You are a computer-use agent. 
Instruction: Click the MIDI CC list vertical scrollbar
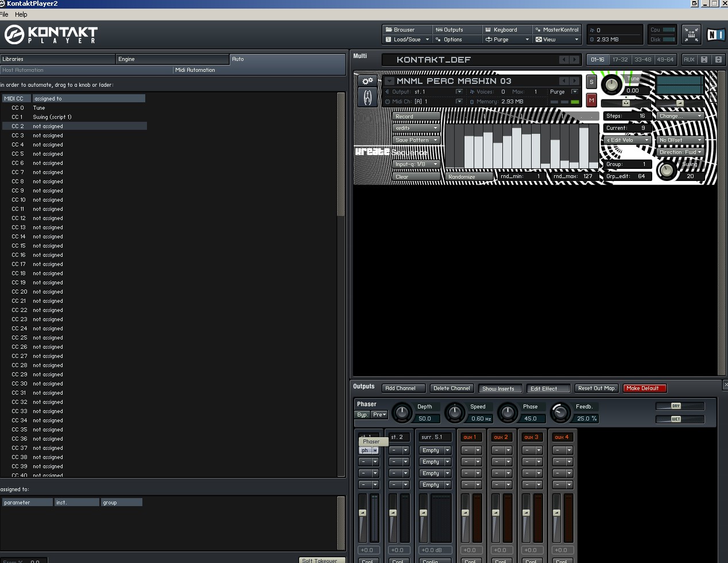tap(340, 155)
